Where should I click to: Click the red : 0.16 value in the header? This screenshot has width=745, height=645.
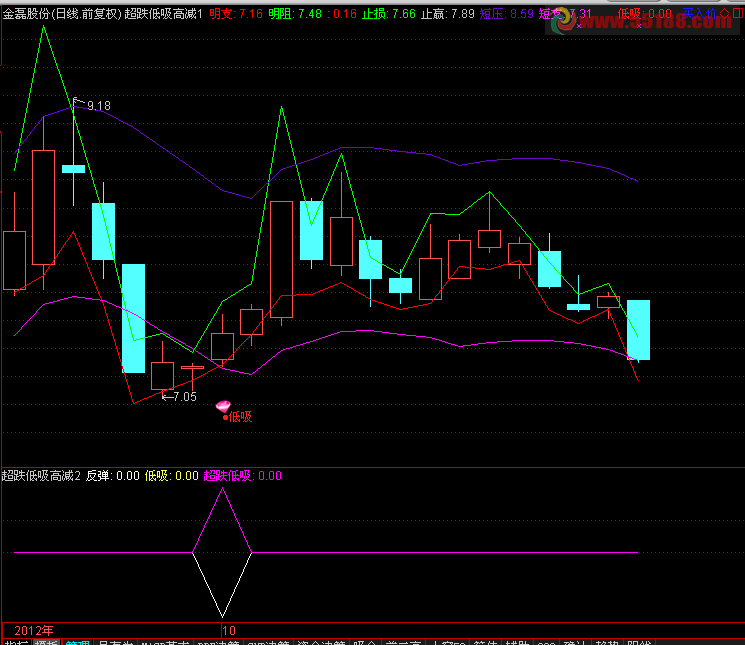click(342, 14)
